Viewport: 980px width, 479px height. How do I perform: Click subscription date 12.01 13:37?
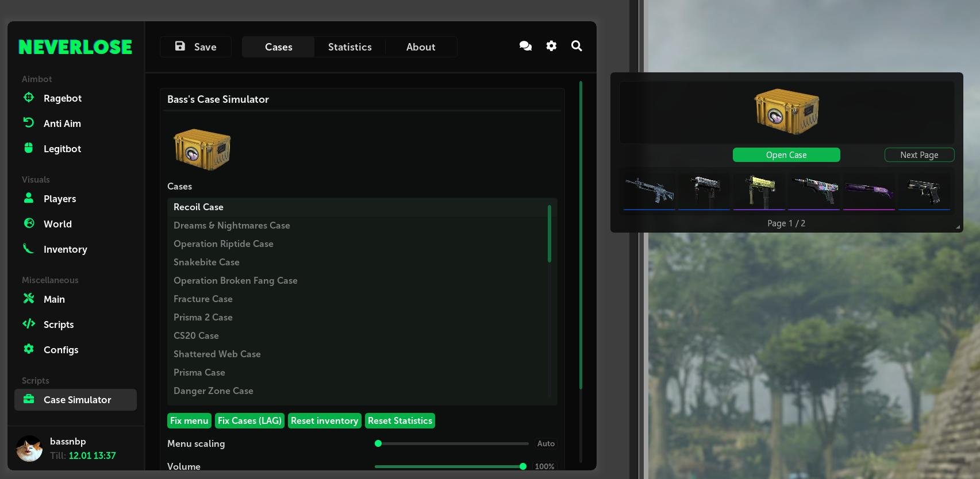92,455
